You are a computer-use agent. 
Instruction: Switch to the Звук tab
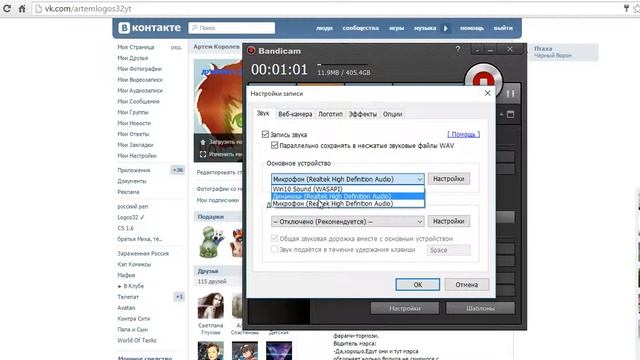click(263, 113)
